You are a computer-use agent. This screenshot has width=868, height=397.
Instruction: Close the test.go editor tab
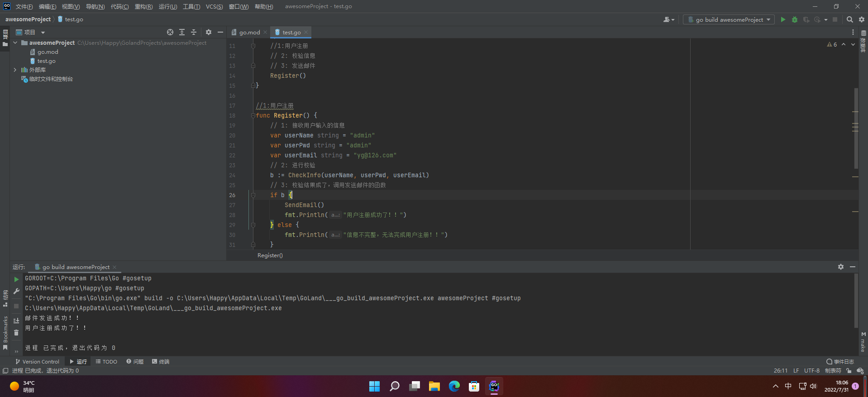(306, 32)
